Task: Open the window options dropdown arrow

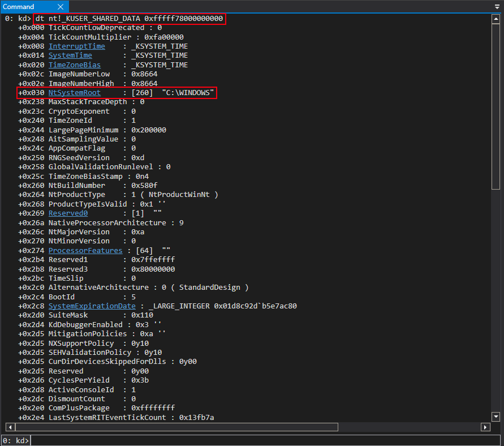Action: point(497,7)
